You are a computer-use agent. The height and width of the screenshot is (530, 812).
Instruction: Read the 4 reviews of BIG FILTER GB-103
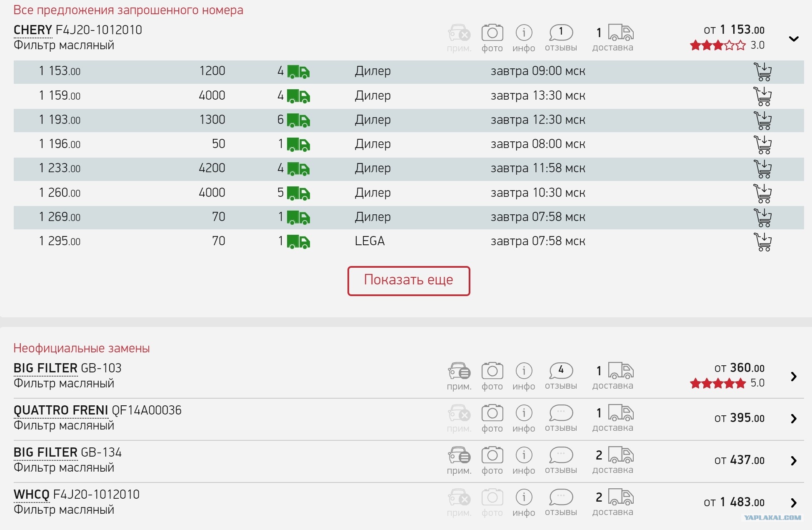(x=561, y=377)
